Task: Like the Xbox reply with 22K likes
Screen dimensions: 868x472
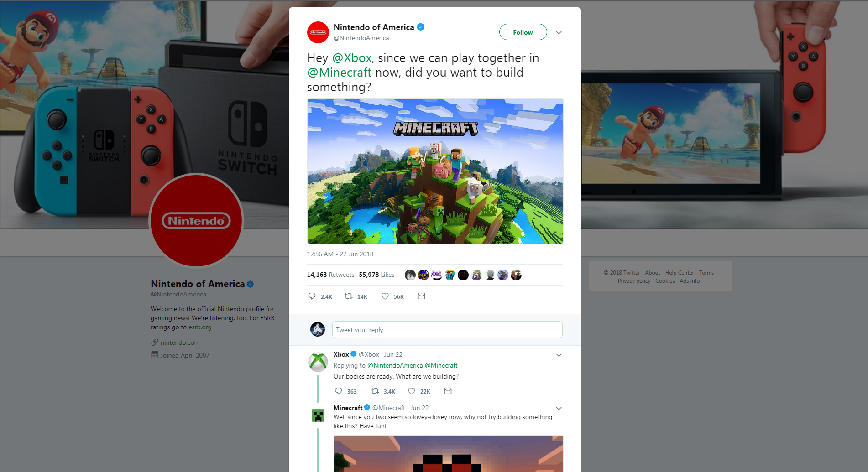Action: (412, 391)
